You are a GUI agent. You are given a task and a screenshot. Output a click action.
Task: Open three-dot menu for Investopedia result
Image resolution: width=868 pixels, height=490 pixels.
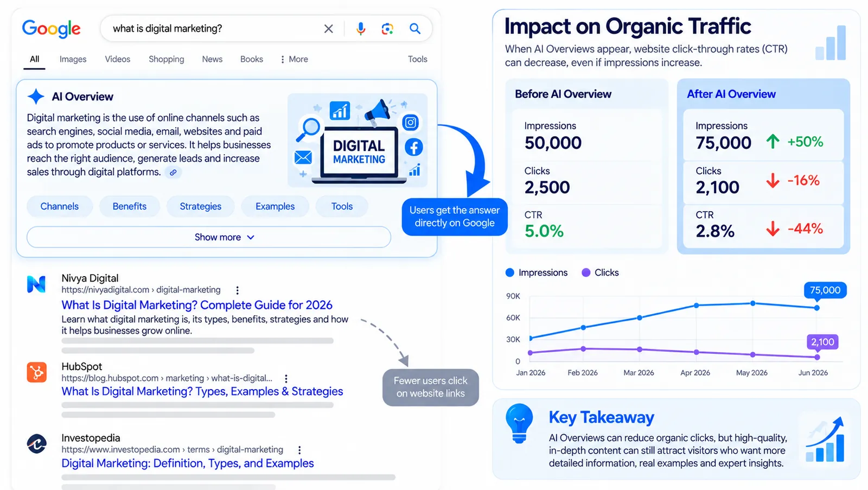(x=299, y=450)
